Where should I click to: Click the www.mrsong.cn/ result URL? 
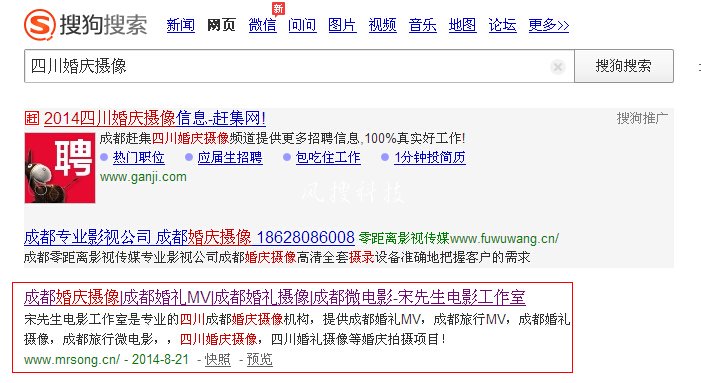(x=72, y=359)
